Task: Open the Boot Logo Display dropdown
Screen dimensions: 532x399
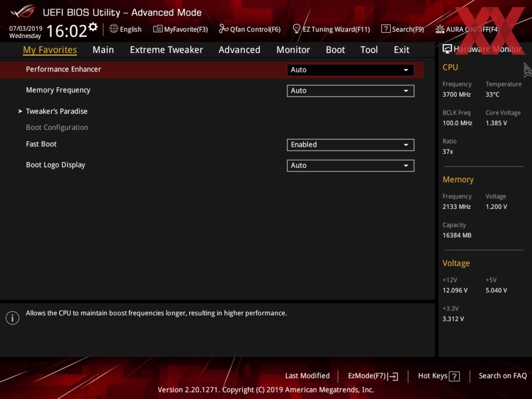Action: (x=350, y=165)
